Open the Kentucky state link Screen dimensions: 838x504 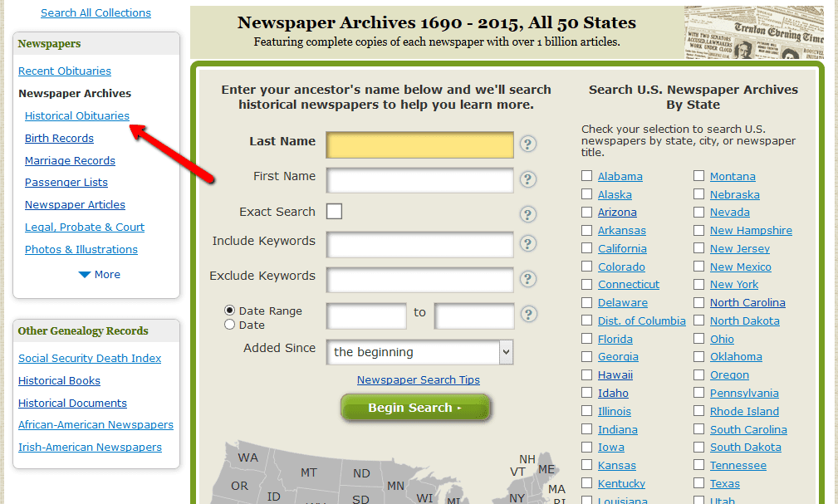tap(621, 484)
